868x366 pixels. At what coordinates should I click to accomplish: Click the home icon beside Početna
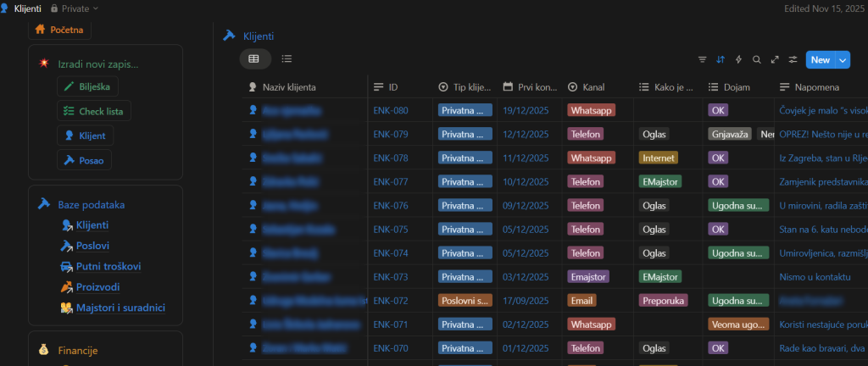coord(40,30)
